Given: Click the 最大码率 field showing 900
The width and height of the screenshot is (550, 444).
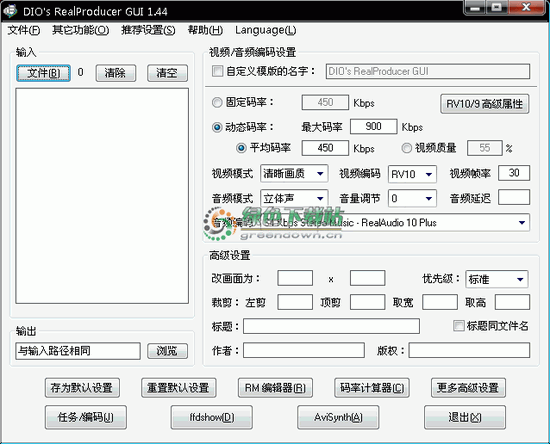Looking at the screenshot, I should pyautogui.click(x=374, y=127).
